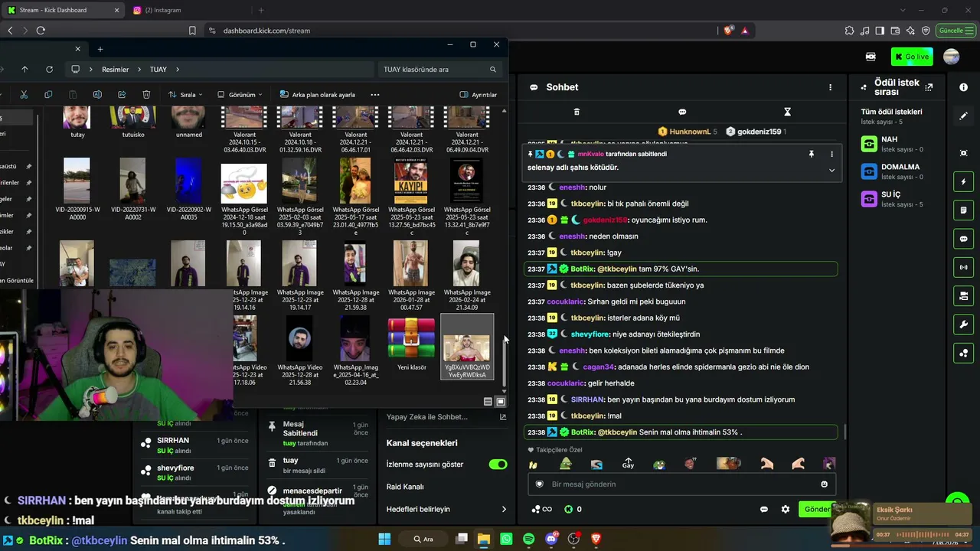
Task: Toggle the Ayrıntılar details pane
Action: click(479, 95)
